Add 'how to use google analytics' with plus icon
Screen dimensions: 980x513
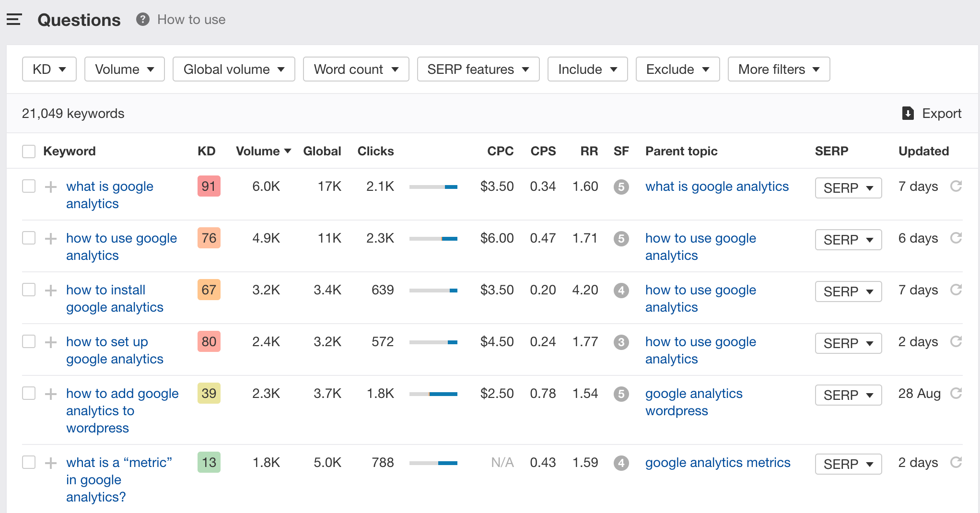(51, 238)
